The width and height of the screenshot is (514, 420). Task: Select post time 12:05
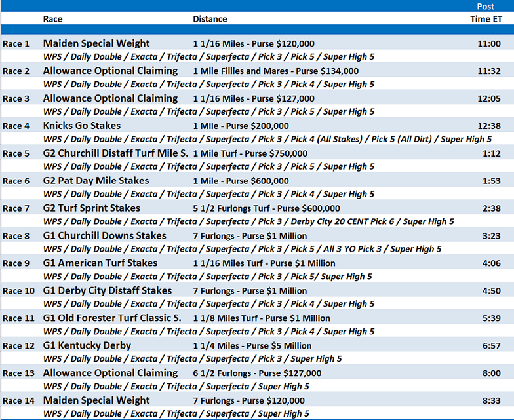489,98
